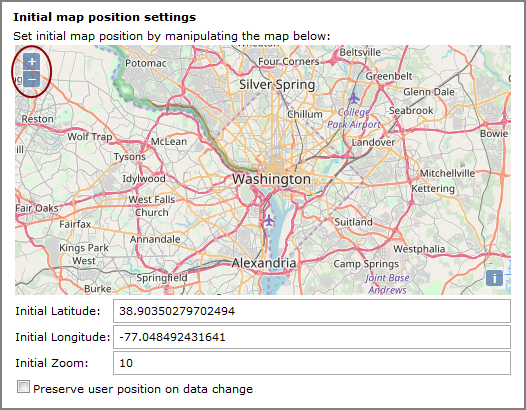Click the College Park Airport text label
This screenshot has height=410, width=526.
354,118
